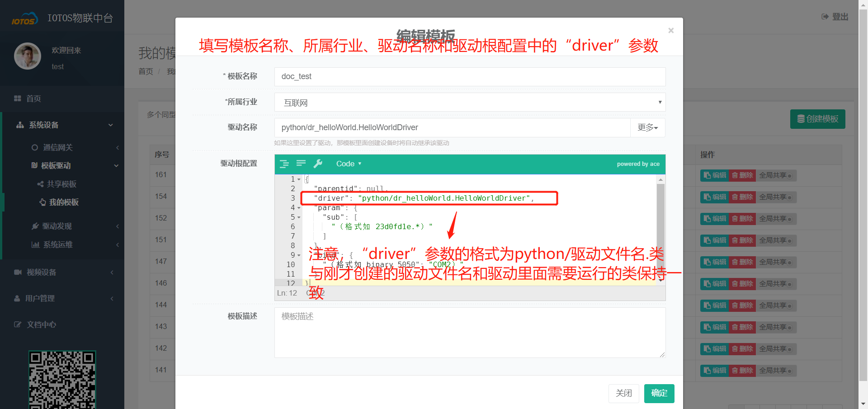Click the QR code image in sidebar
This screenshot has height=409, width=868.
62,380
